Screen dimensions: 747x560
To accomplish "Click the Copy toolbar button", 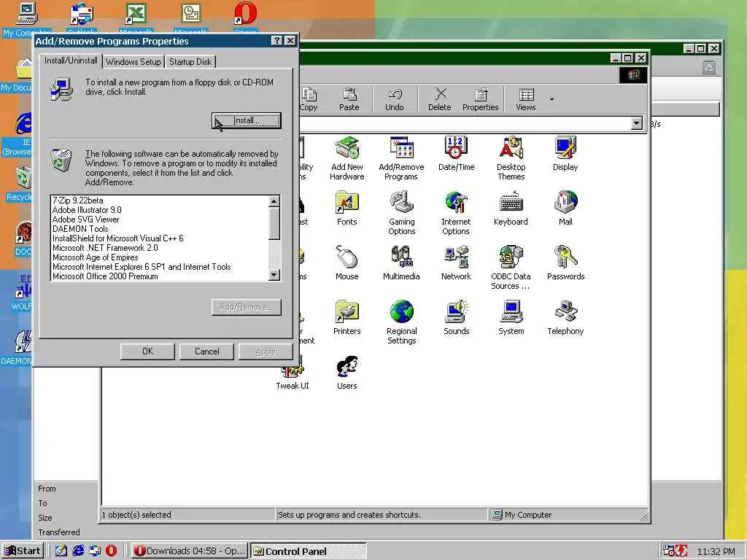I will [309, 99].
